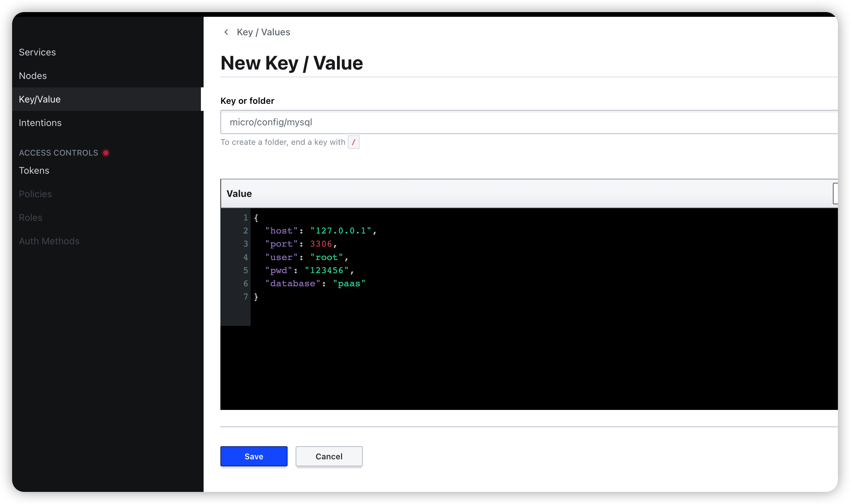850x504 pixels.
Task: Click the 3306 port value
Action: tap(321, 244)
